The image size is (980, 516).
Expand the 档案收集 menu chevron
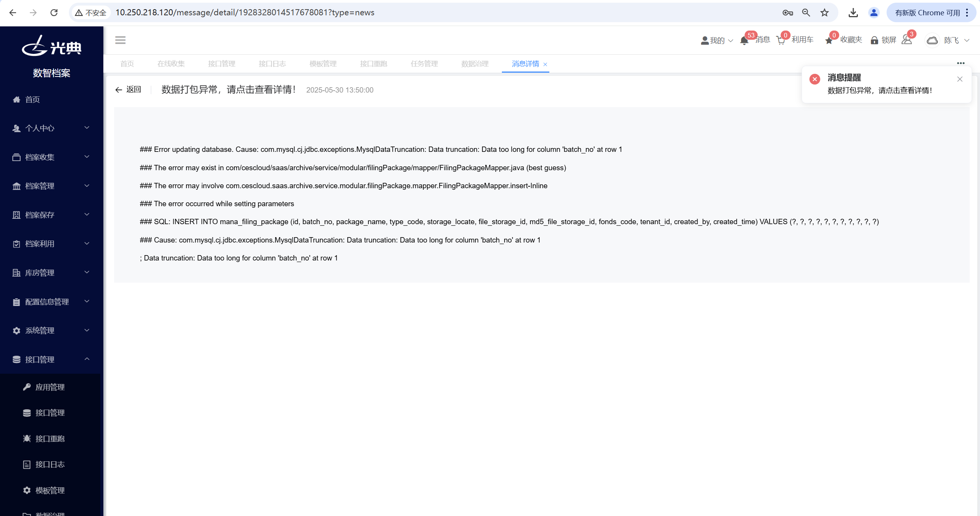[x=87, y=156]
